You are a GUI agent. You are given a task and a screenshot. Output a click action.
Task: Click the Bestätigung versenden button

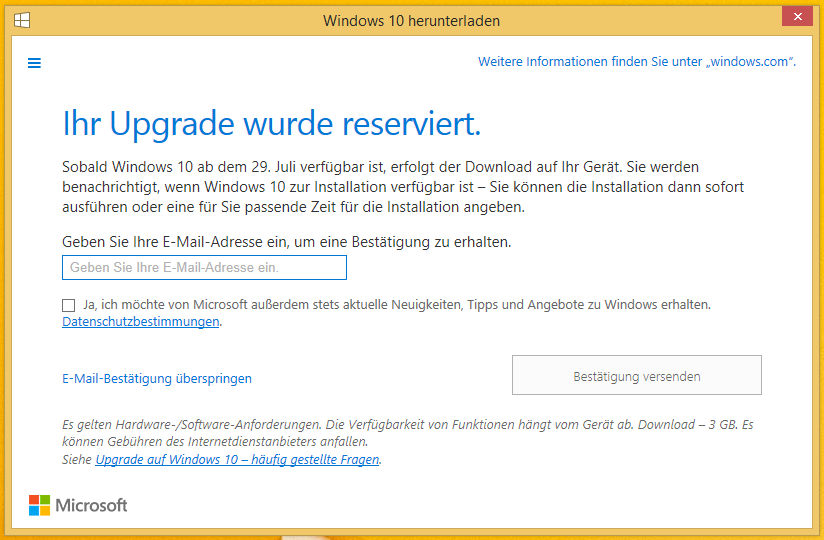[637, 375]
